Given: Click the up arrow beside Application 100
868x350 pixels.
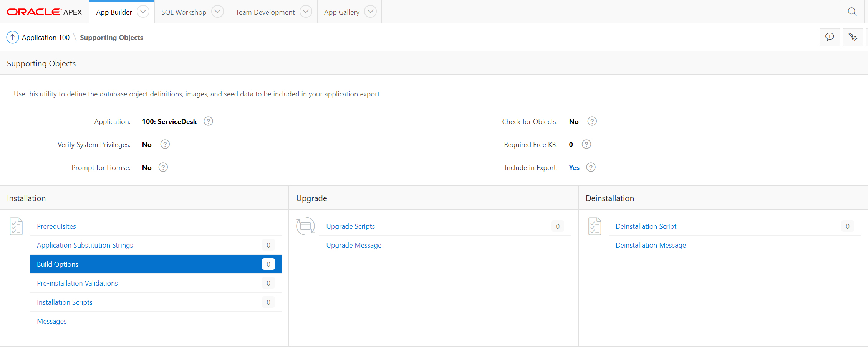Looking at the screenshot, I should point(13,37).
